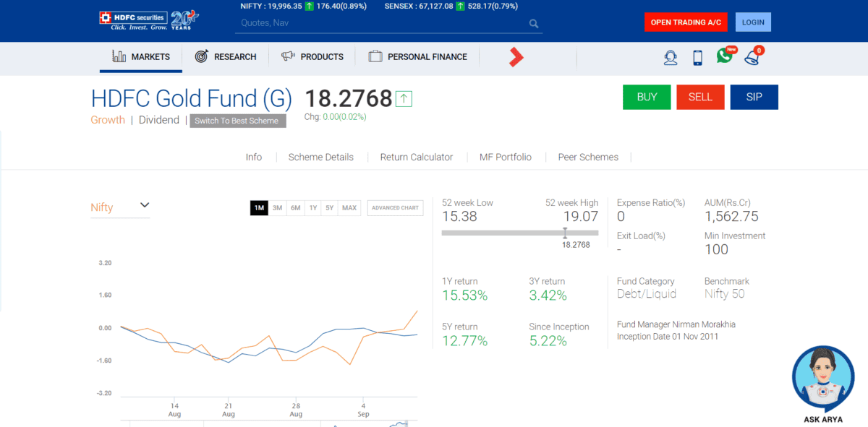The image size is (868, 427).
Task: Select the Growth plan option
Action: click(107, 120)
